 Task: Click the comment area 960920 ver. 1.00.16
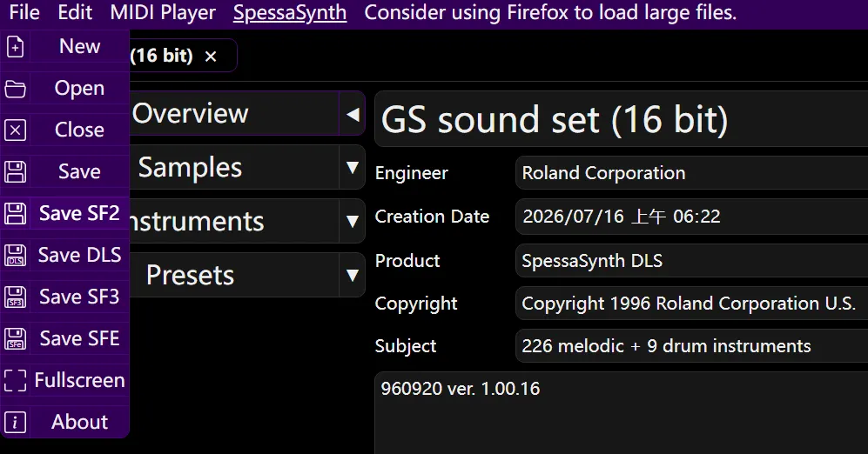click(x=621, y=412)
